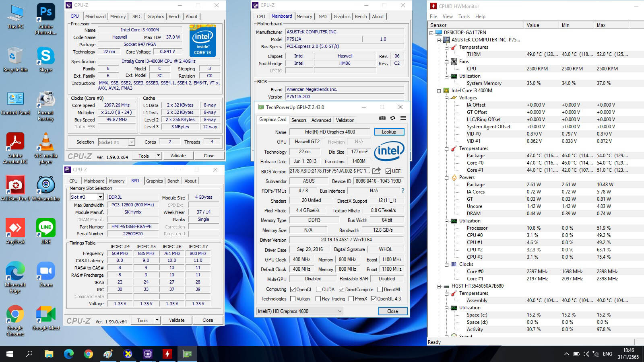Collapse Intel Core i3 4000M node
Screen dimensions: 644x362
tap(439, 90)
